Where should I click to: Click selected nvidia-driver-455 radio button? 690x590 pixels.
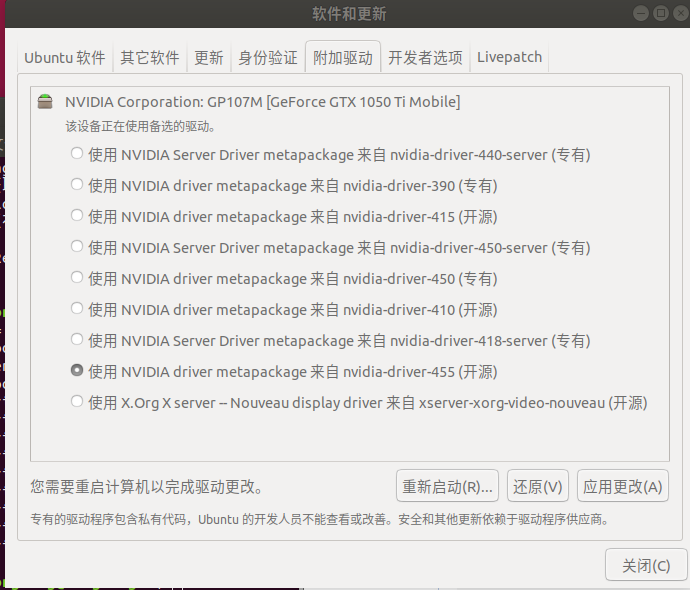(77, 370)
